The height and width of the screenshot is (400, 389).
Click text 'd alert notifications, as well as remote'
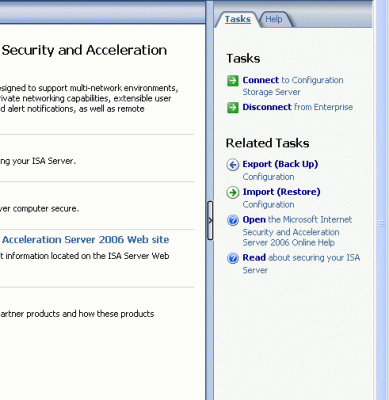72,109
